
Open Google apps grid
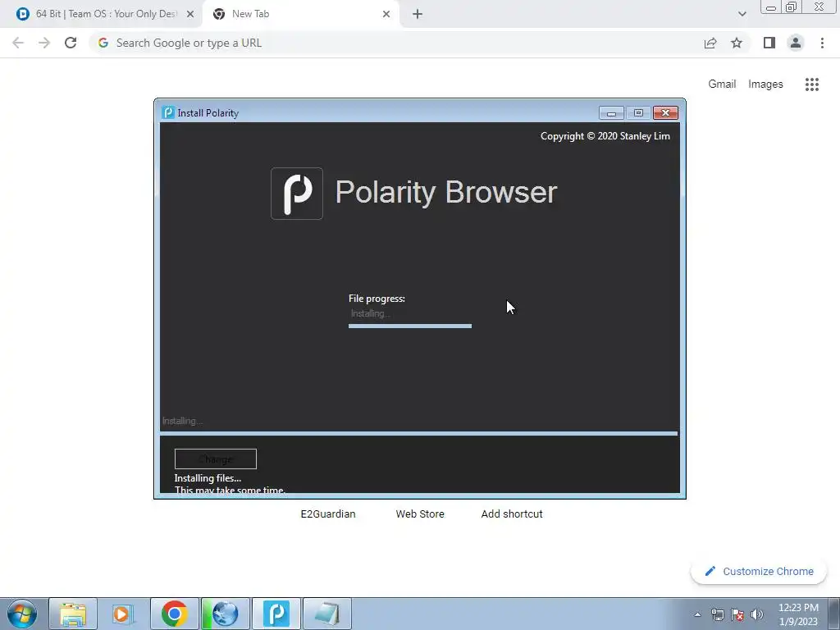[811, 84]
